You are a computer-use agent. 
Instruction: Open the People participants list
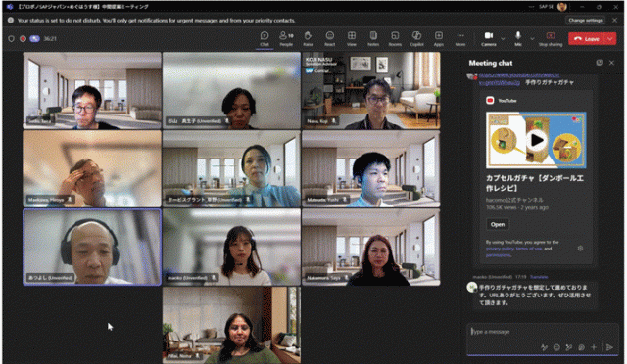[286, 39]
